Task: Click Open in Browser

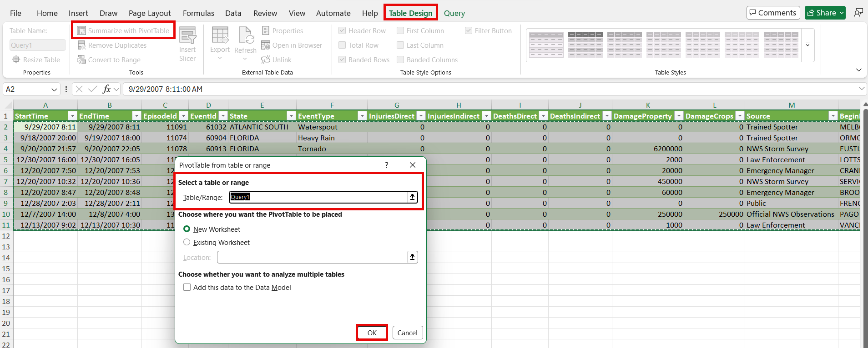Action: [x=292, y=45]
